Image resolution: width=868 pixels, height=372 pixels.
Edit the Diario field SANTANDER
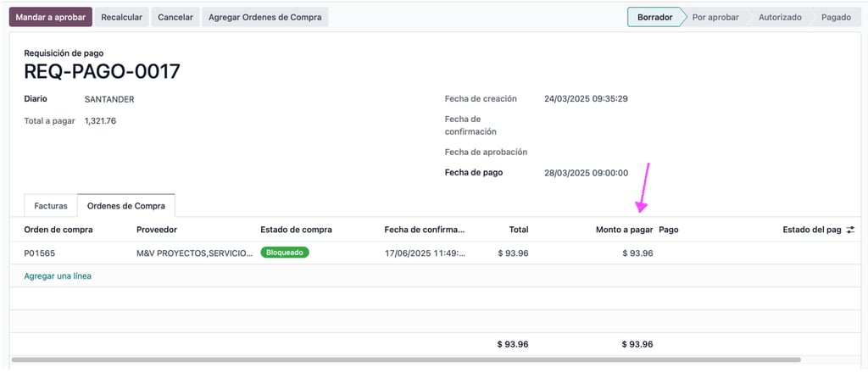click(109, 100)
